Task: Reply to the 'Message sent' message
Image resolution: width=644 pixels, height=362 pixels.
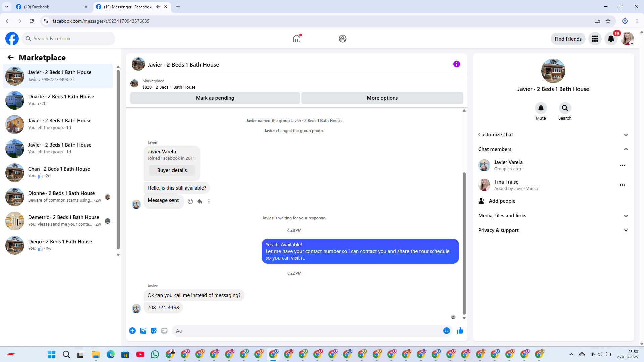Action: click(200, 201)
